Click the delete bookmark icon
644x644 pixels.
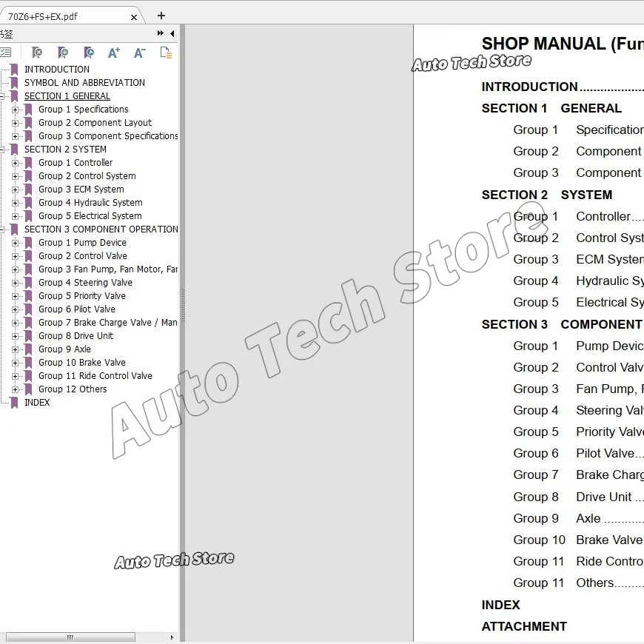(x=36, y=53)
